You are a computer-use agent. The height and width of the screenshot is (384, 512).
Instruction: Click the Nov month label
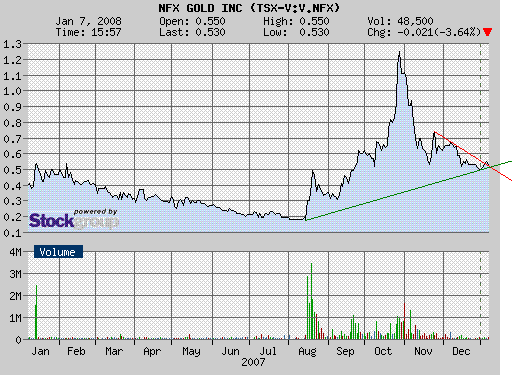(x=423, y=351)
